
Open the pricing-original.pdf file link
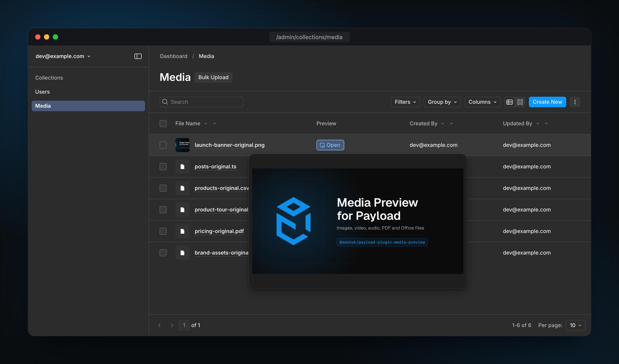click(x=219, y=231)
